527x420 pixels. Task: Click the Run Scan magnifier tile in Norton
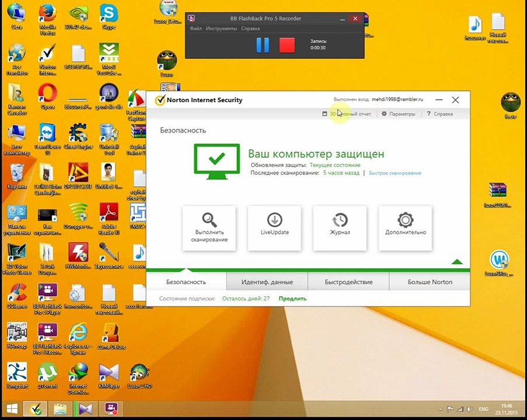(x=209, y=228)
